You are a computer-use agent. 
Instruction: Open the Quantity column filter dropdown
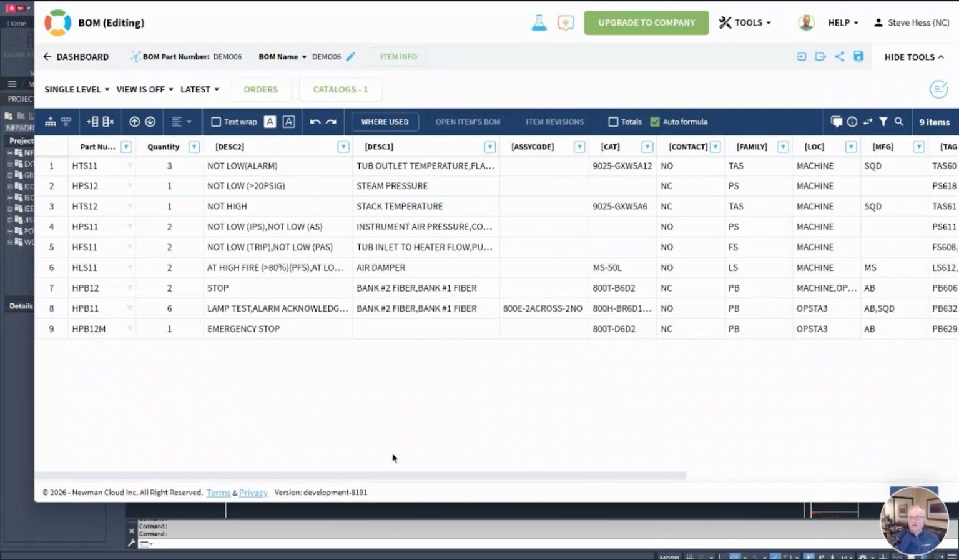[194, 147]
